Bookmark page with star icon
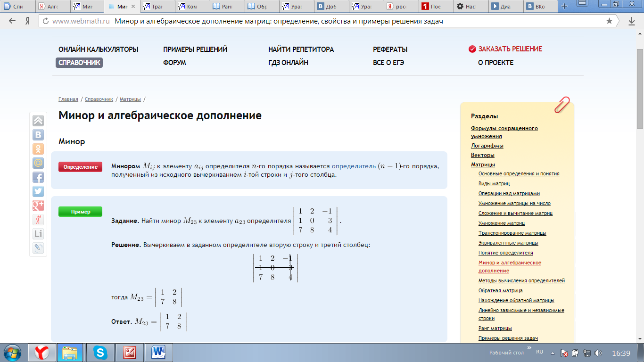The height and width of the screenshot is (362, 644). point(609,21)
